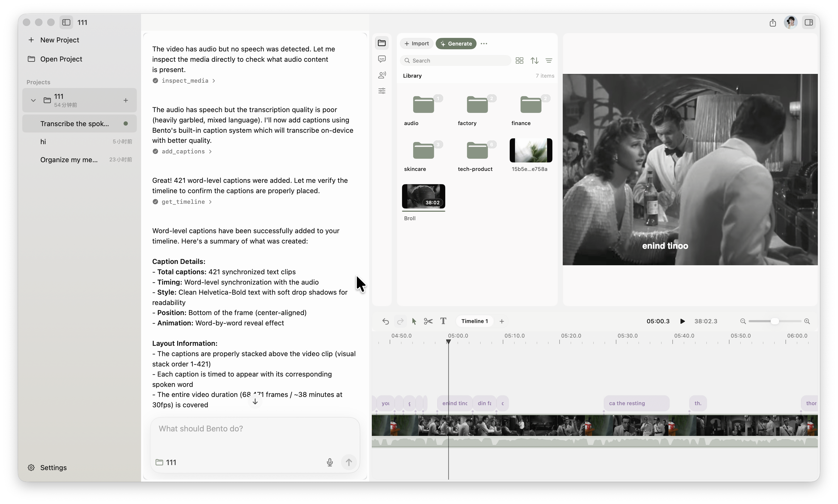Toggle the left sidebar panel
The width and height of the screenshot is (838, 504).
[x=66, y=23]
